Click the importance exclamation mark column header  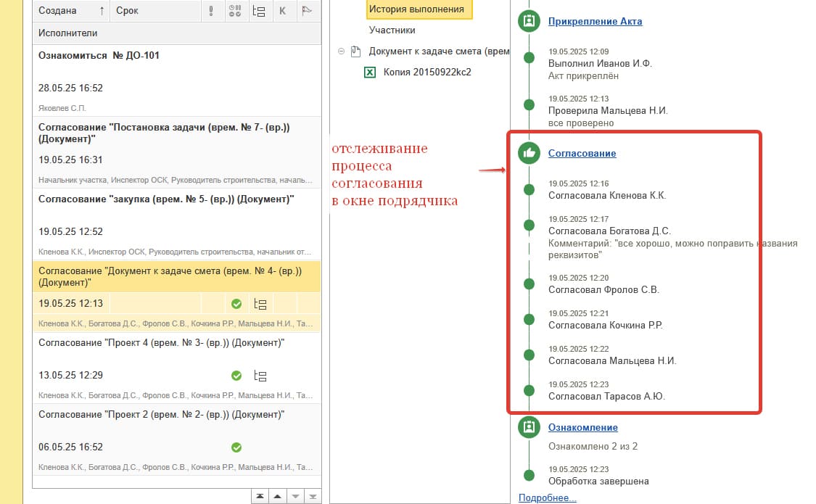(x=211, y=11)
